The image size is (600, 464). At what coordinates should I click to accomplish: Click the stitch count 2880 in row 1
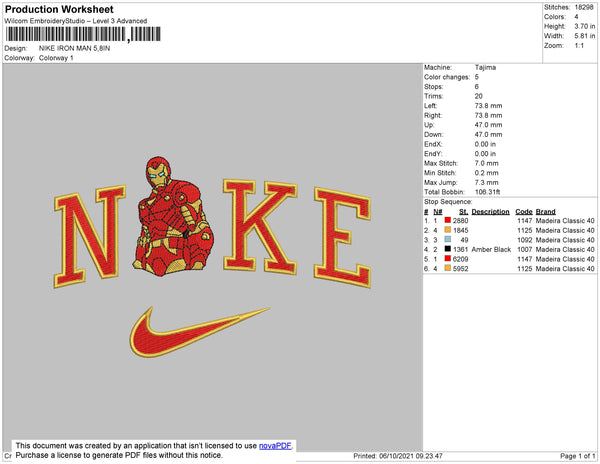pos(460,220)
